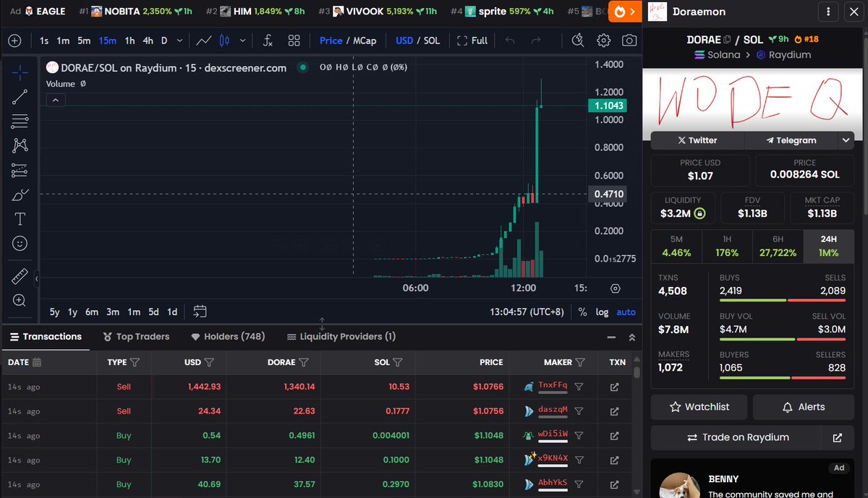Open chart settings gear in toolbar
The image size is (868, 498).
click(603, 40)
